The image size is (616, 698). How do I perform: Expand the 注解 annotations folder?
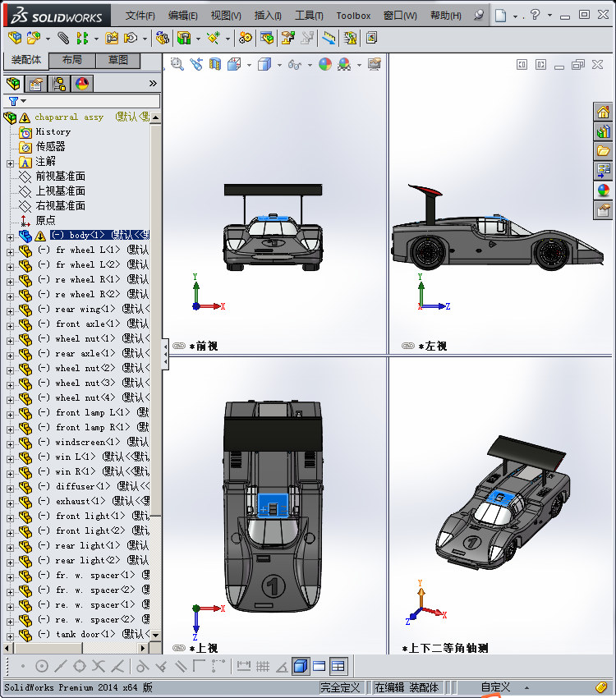tap(10, 163)
